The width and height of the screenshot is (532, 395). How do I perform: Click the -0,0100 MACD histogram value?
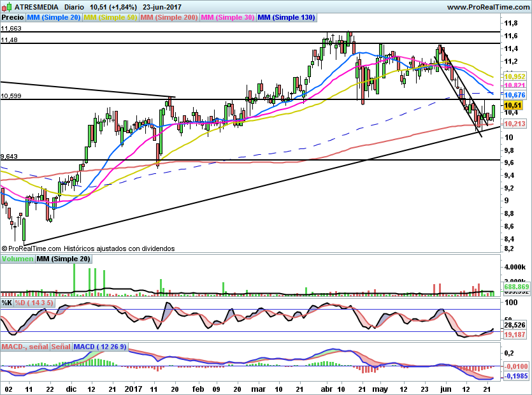coord(516,366)
